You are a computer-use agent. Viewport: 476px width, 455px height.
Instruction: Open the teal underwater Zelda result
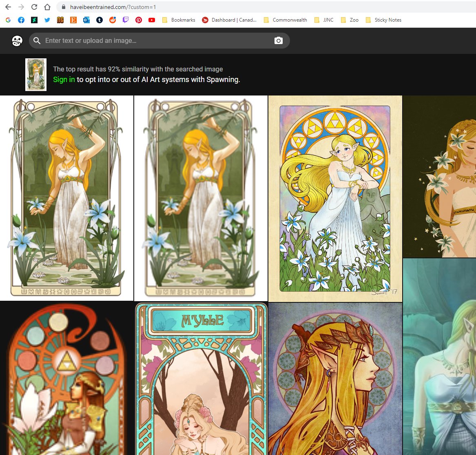pos(439,357)
